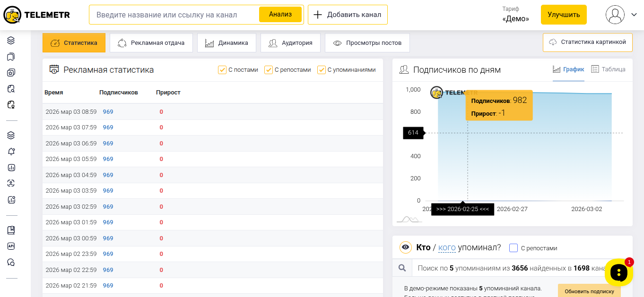The width and height of the screenshot is (644, 297).
Task: Open the API section icon in the sidebar
Action: point(11,246)
